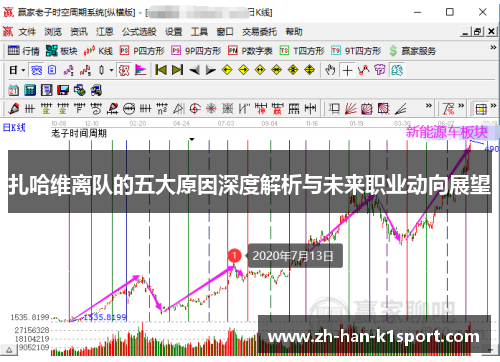Image resolution: width=500 pixels, height=362 pixels.
Task: Click the magenta flag chart icon
Action: [x=141, y=70]
